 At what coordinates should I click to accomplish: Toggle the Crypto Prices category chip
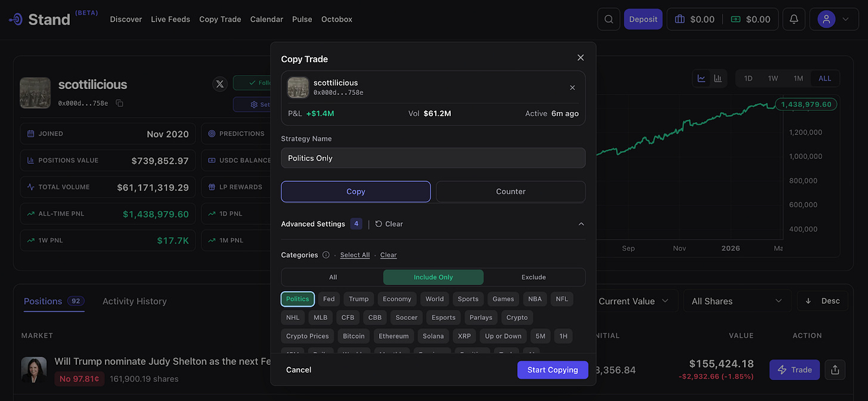click(x=308, y=336)
